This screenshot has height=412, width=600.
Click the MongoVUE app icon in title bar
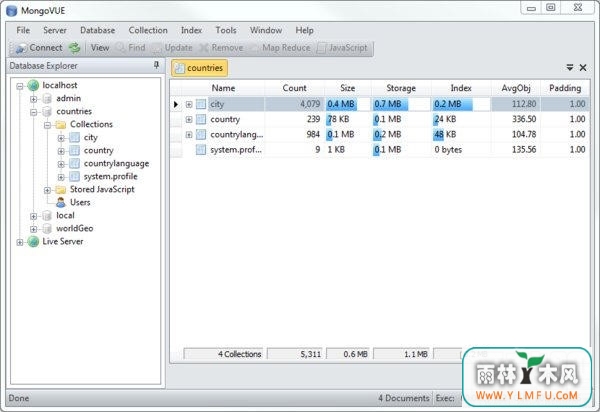tap(11, 10)
